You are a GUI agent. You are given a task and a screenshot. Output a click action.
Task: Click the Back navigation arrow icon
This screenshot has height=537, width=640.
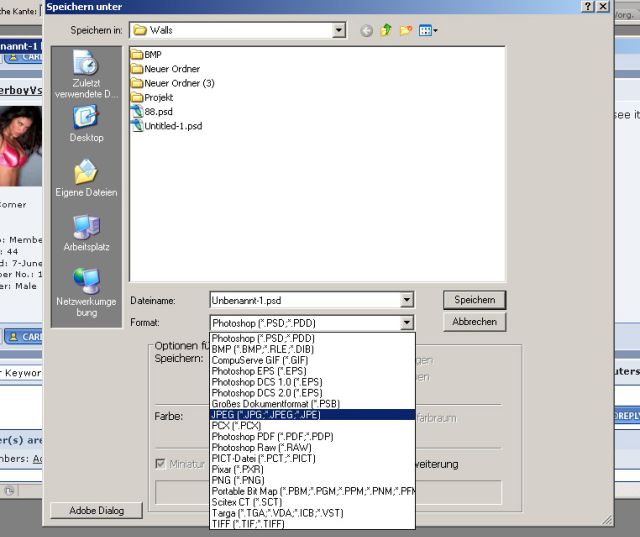pos(367,31)
